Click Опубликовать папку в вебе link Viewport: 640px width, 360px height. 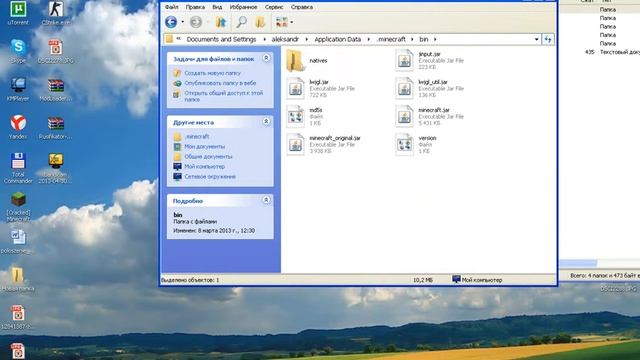(x=220, y=83)
